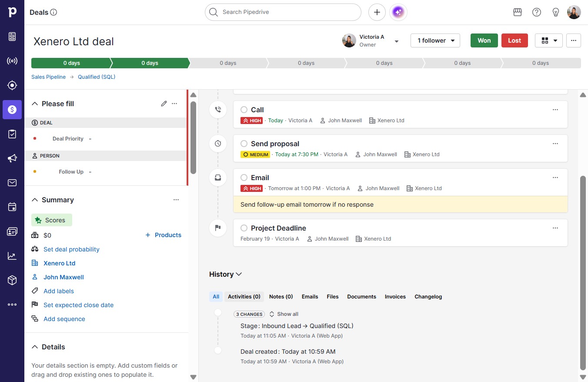Open the Deals dollar icon in sidebar

click(x=12, y=110)
